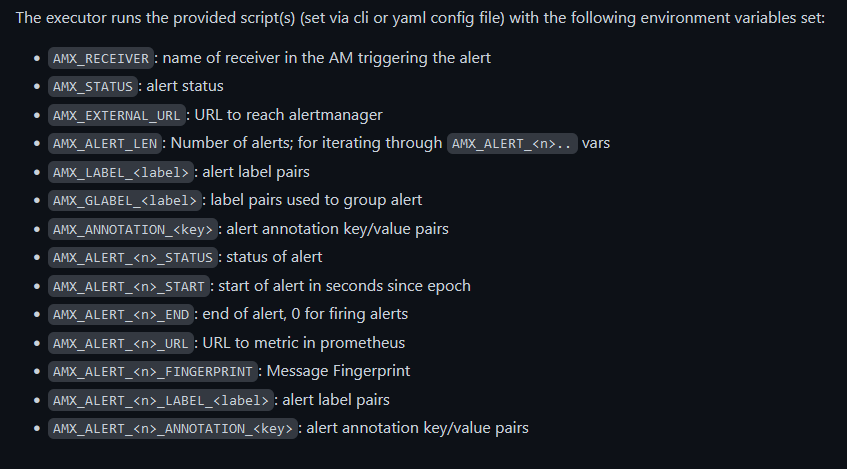The width and height of the screenshot is (847, 469).
Task: Click the AMX_ALERT_<n>_END code label
Action: 119,314
